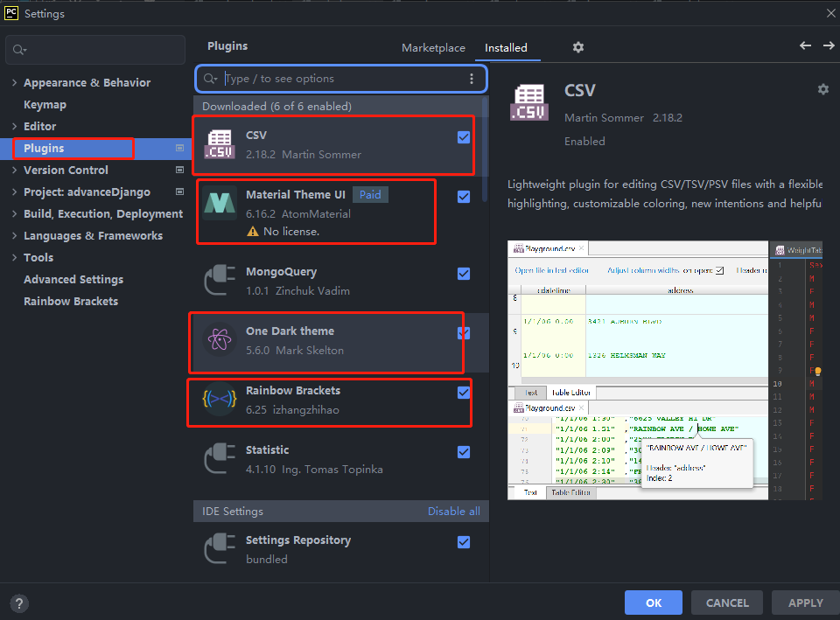Open Rainbow Brackets settings page
840x620 pixels.
pos(71,302)
